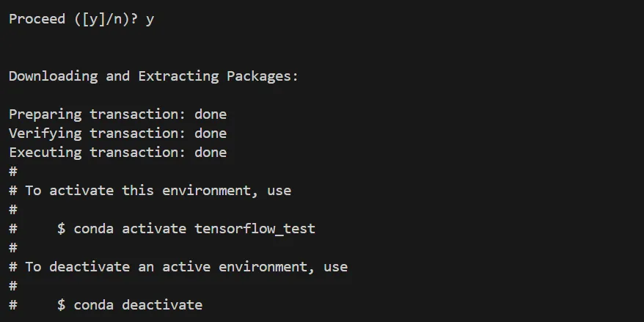Click the 'conda deactivate' command text

tap(138, 304)
